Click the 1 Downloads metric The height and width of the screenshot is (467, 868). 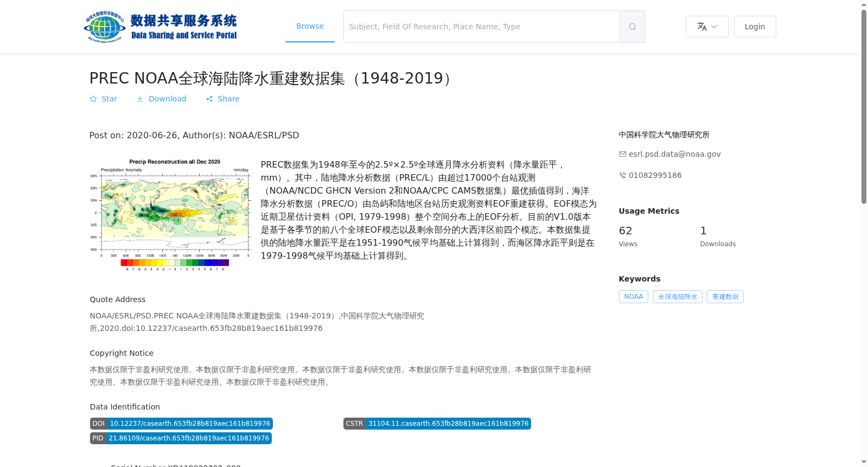tap(718, 236)
